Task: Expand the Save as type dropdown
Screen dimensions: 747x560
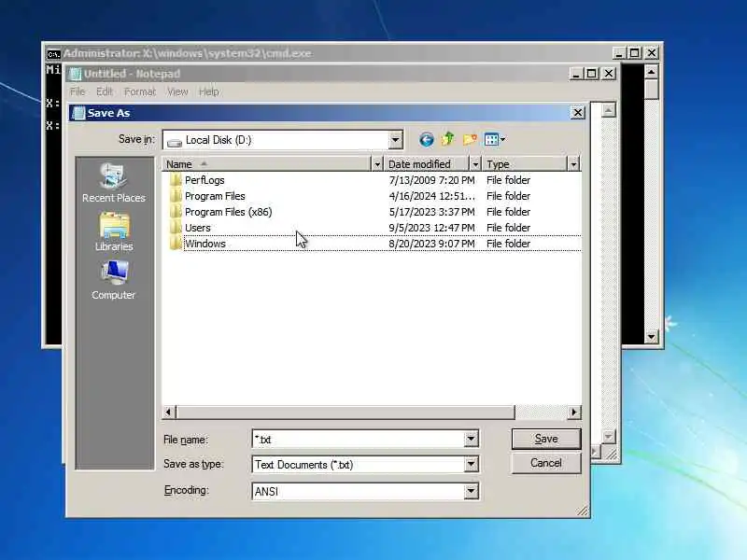Action: (472, 464)
